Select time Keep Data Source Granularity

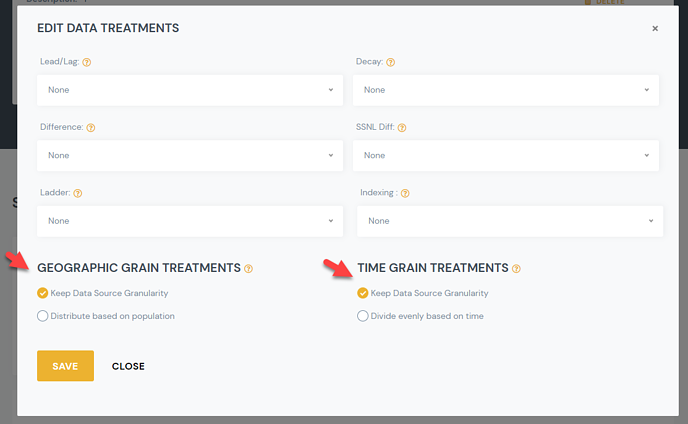pyautogui.click(x=363, y=293)
